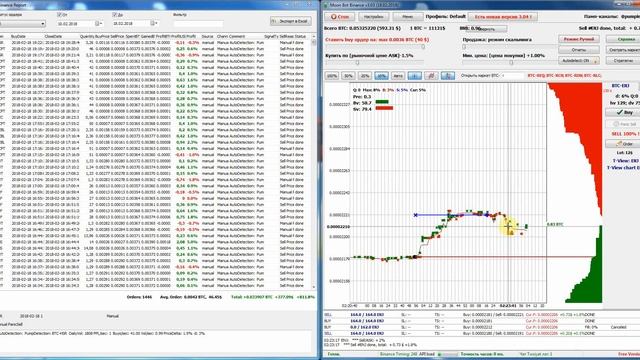Toggle the Autodetect ON button
640x360 pixels.
[579, 60]
